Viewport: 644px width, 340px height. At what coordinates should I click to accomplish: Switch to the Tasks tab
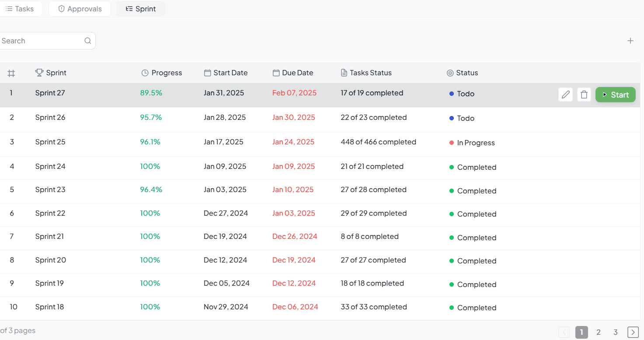click(20, 9)
